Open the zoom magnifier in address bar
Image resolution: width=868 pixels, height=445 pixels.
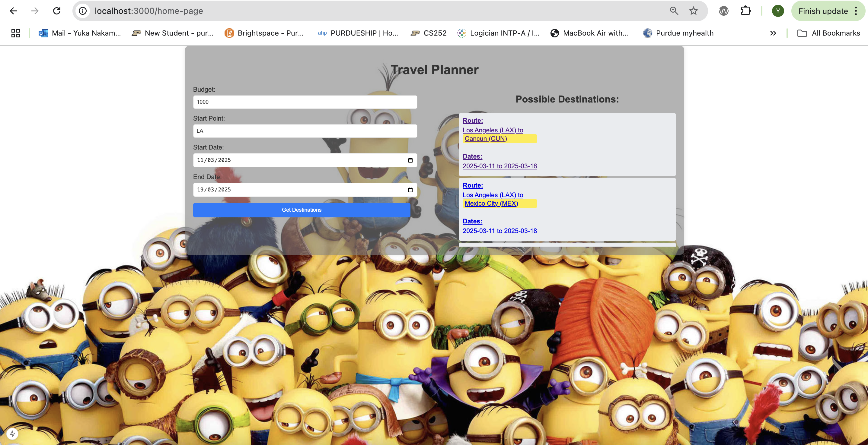click(x=674, y=11)
